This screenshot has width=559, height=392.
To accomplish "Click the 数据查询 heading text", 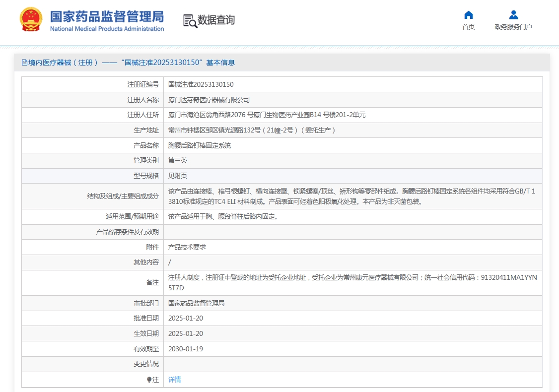I will pyautogui.click(x=216, y=20).
